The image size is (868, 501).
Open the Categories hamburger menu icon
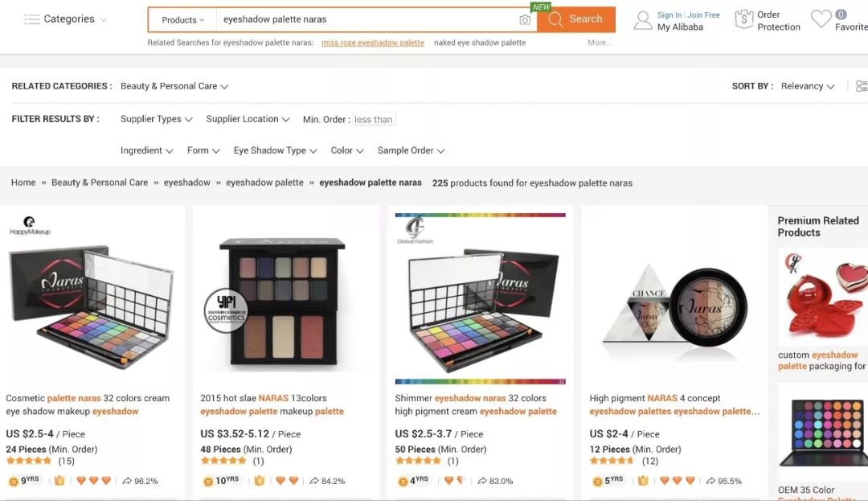pos(32,19)
